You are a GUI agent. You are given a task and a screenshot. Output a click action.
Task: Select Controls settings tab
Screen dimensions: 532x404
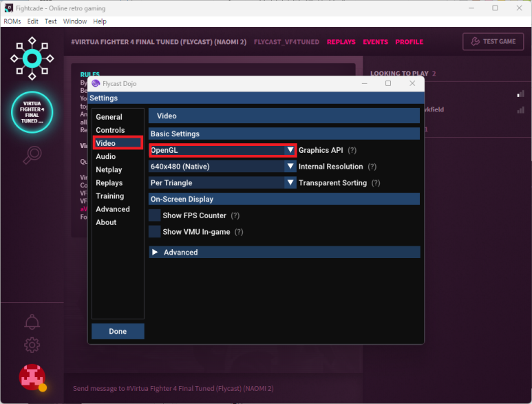click(110, 130)
